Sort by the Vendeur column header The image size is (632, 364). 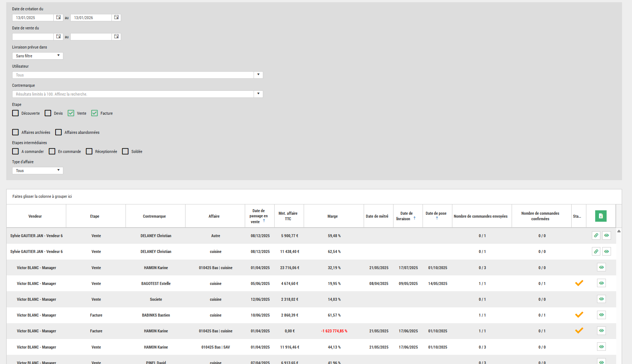coord(35,216)
